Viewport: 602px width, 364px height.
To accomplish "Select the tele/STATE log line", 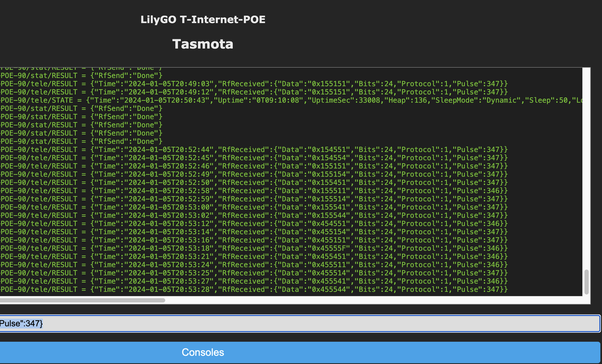I will pyautogui.click(x=291, y=100).
